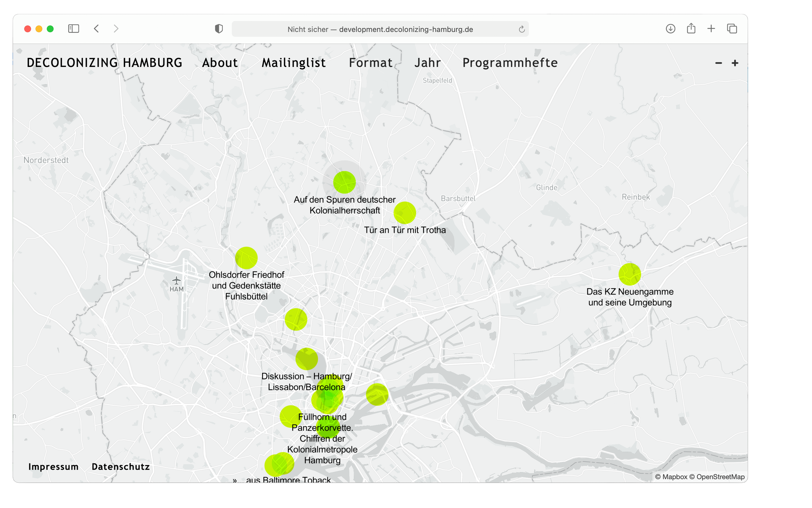Click the forward navigation arrow
Screen dimensions: 812x508
[x=116, y=29]
